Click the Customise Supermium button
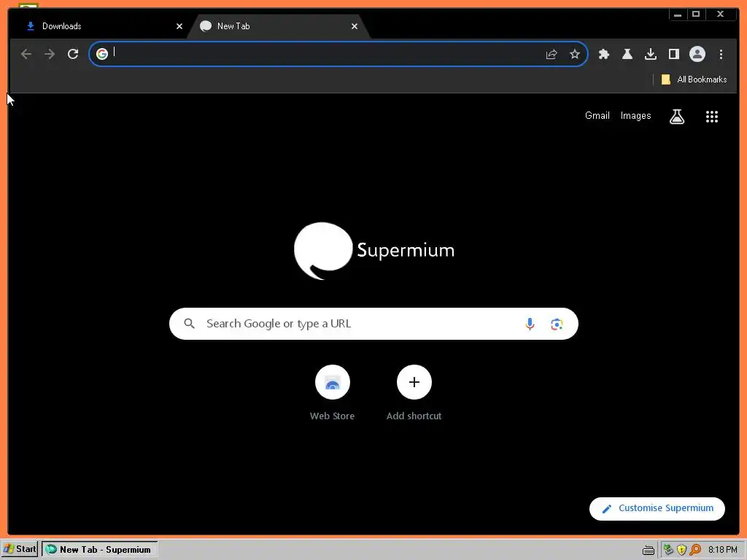The width and height of the screenshot is (747, 560). click(x=657, y=508)
